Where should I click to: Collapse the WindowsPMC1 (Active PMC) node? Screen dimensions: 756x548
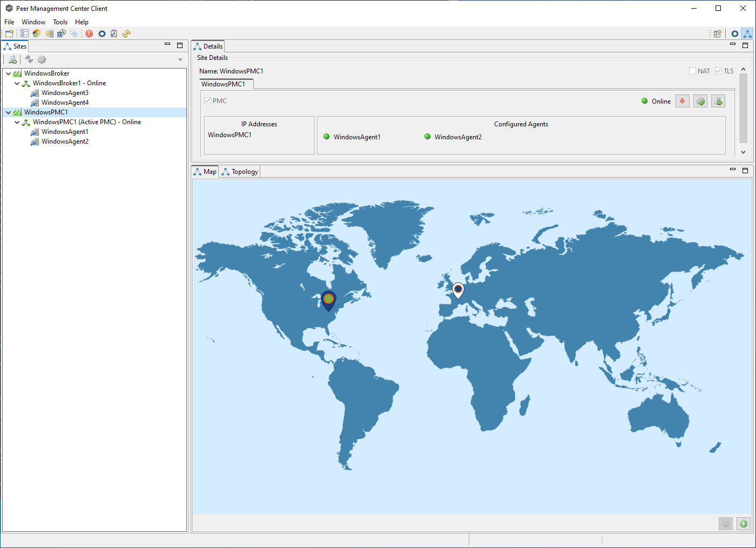pyautogui.click(x=17, y=122)
